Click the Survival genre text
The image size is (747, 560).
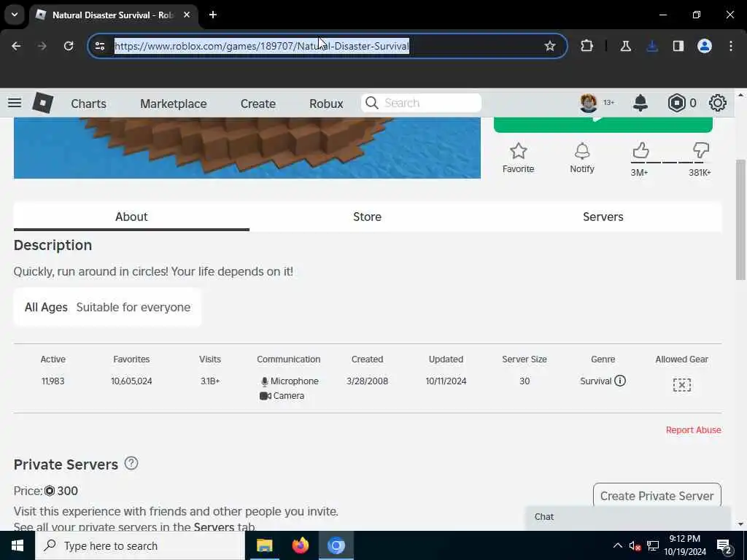coord(595,381)
